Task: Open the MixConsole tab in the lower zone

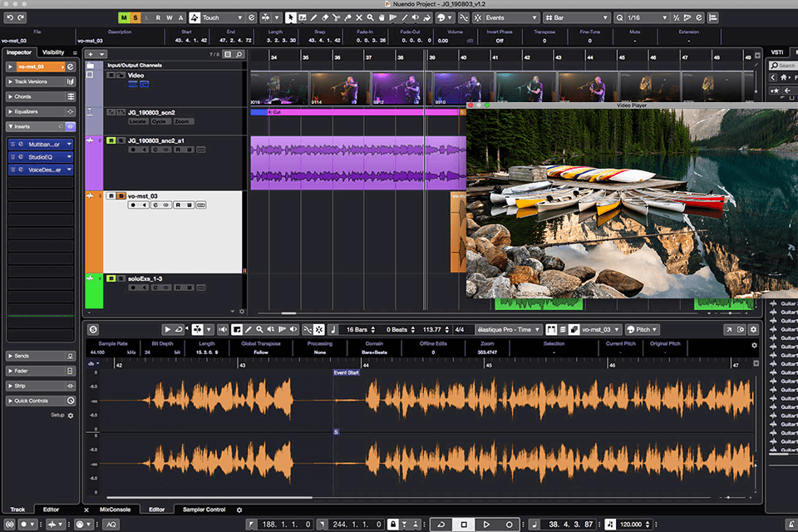Action: [116, 510]
